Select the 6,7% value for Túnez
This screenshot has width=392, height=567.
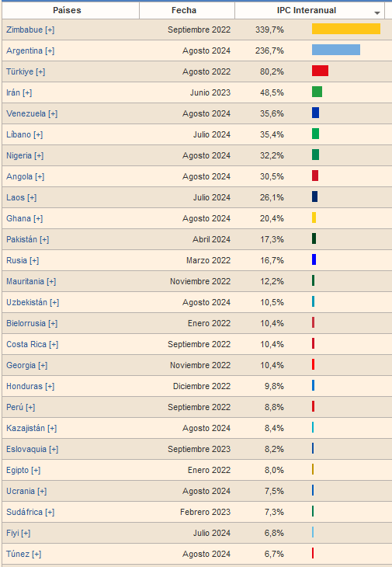[274, 554]
